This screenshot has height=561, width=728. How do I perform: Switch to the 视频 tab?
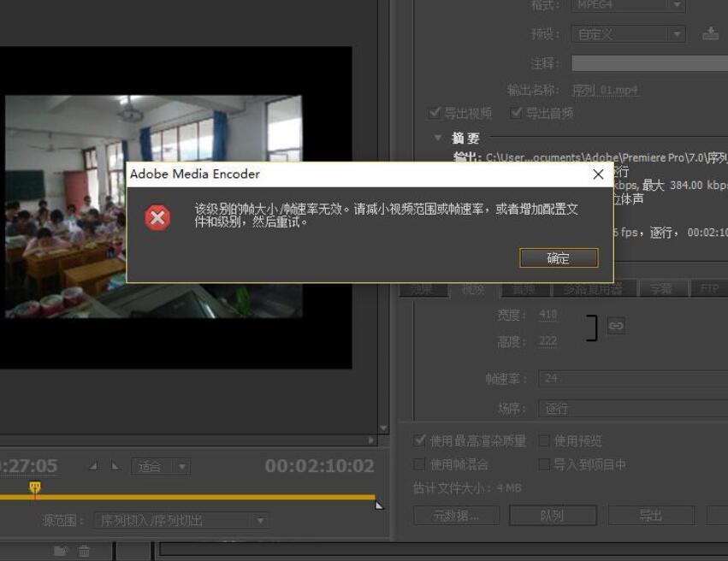point(474,289)
